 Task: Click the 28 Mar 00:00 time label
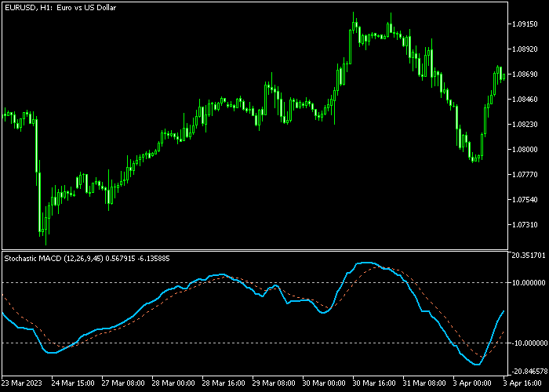pos(173,383)
